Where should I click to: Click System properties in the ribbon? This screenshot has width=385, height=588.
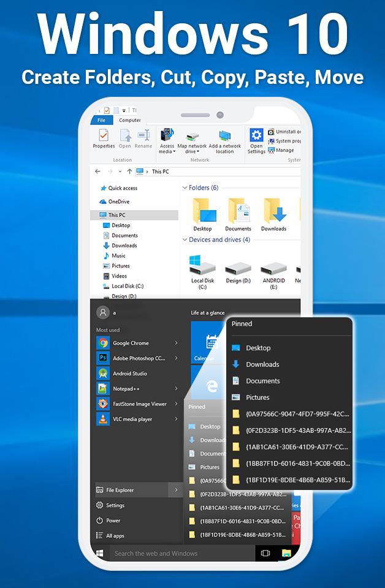click(284, 141)
